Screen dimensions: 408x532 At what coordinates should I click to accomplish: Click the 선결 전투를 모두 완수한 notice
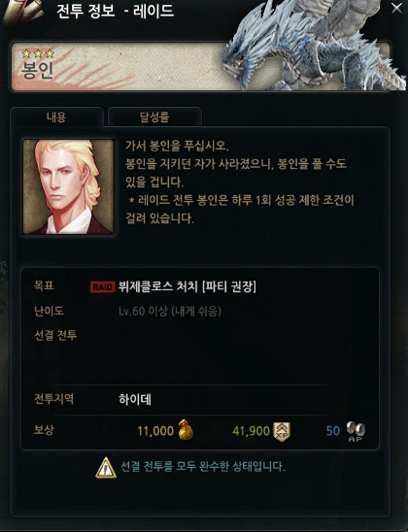pyautogui.click(x=203, y=467)
